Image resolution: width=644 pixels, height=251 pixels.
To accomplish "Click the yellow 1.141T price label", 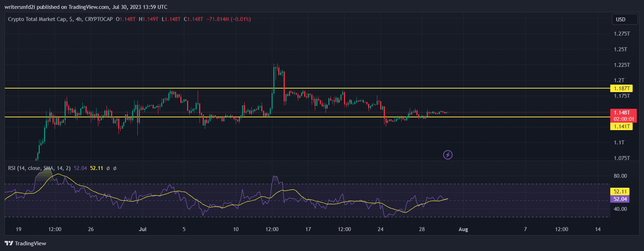I will pos(621,127).
